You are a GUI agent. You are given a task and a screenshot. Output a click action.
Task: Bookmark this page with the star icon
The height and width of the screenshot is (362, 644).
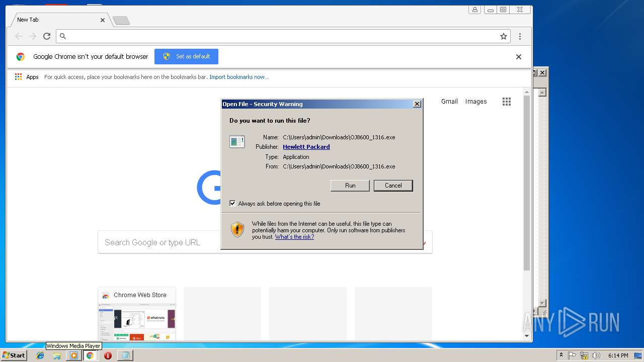[503, 36]
